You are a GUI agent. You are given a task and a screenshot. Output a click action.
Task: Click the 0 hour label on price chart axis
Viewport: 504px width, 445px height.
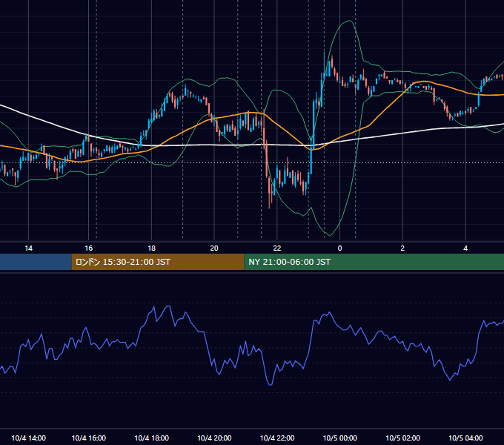pyautogui.click(x=339, y=248)
